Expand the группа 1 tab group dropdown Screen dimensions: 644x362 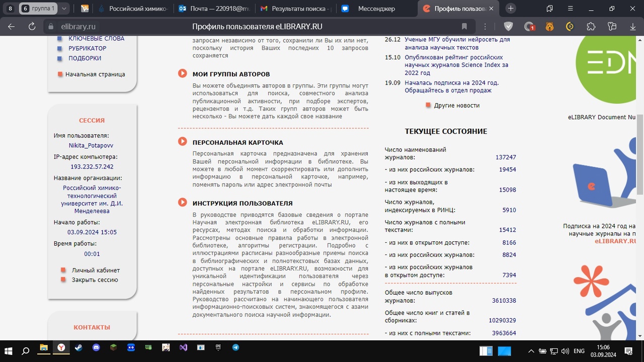(x=64, y=9)
